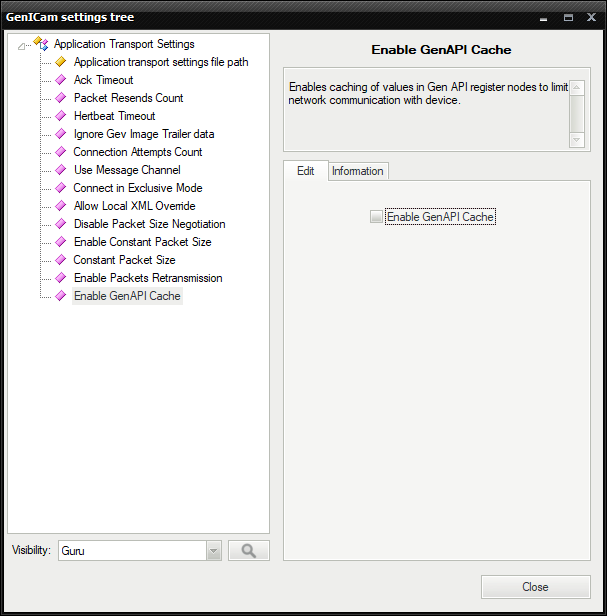Select Enable Packets Retransmission setting
This screenshot has height=616, width=607.
148,278
